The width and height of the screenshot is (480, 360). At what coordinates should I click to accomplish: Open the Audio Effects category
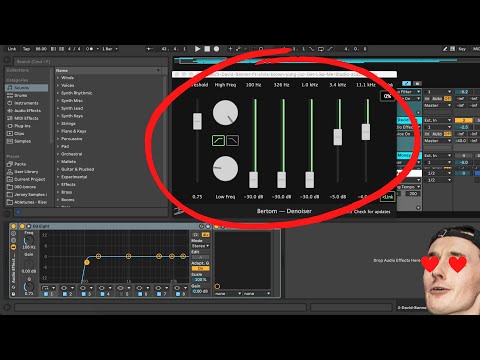coord(27,111)
